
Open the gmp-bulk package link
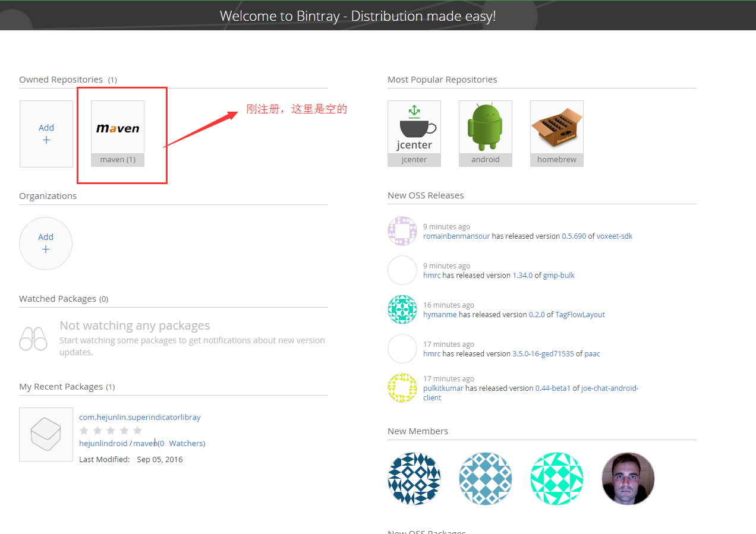[559, 275]
